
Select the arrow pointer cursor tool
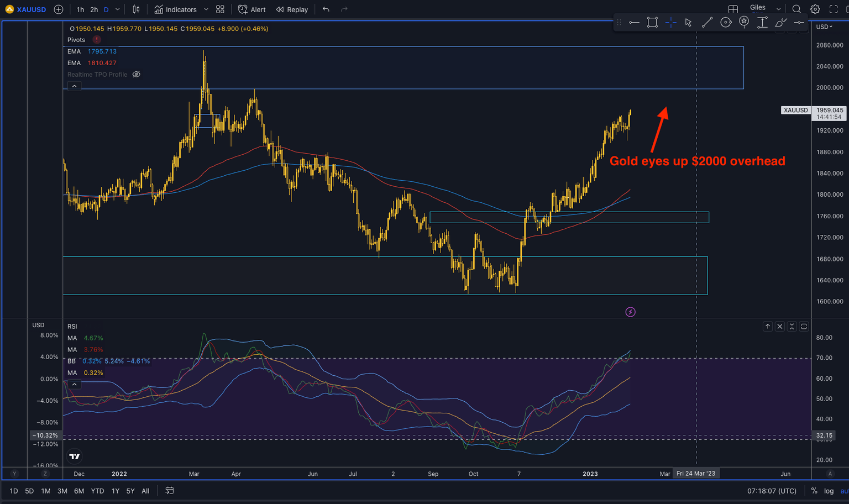click(x=689, y=22)
